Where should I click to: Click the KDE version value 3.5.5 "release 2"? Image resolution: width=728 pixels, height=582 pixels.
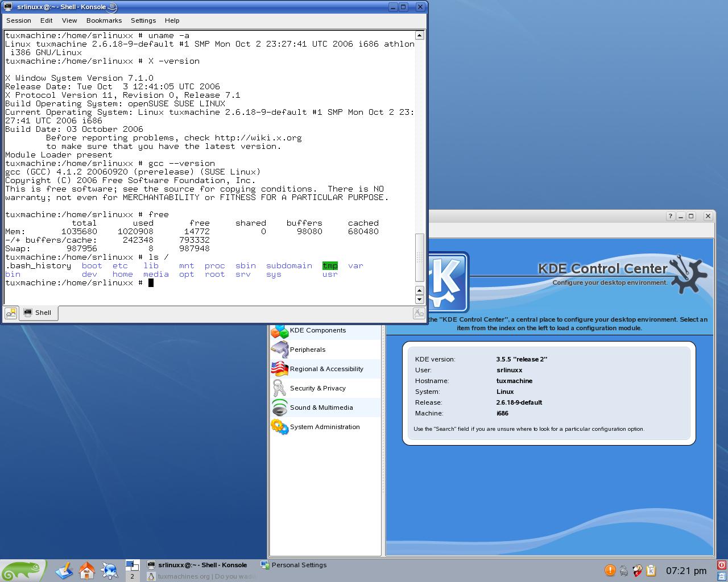[522, 359]
